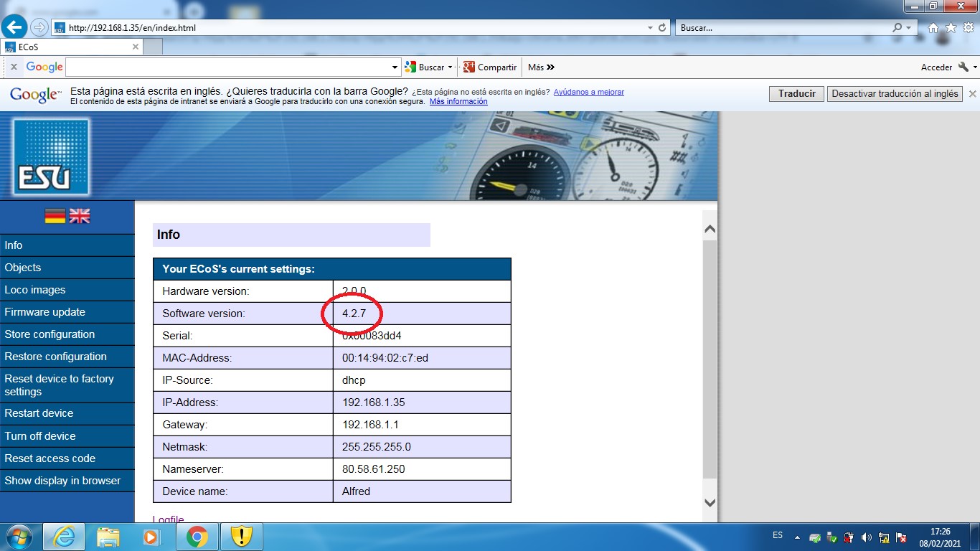Image resolution: width=980 pixels, height=551 pixels.
Task: Refresh the page with the reload icon
Action: click(x=662, y=28)
